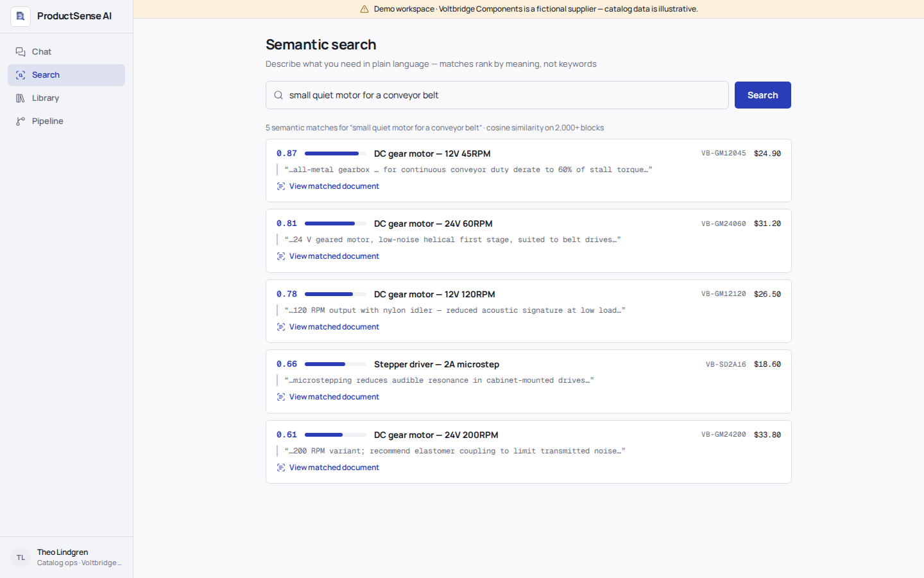924x578 pixels.
Task: Click the Chat bubble icon in sidebar
Action: pyautogui.click(x=21, y=52)
